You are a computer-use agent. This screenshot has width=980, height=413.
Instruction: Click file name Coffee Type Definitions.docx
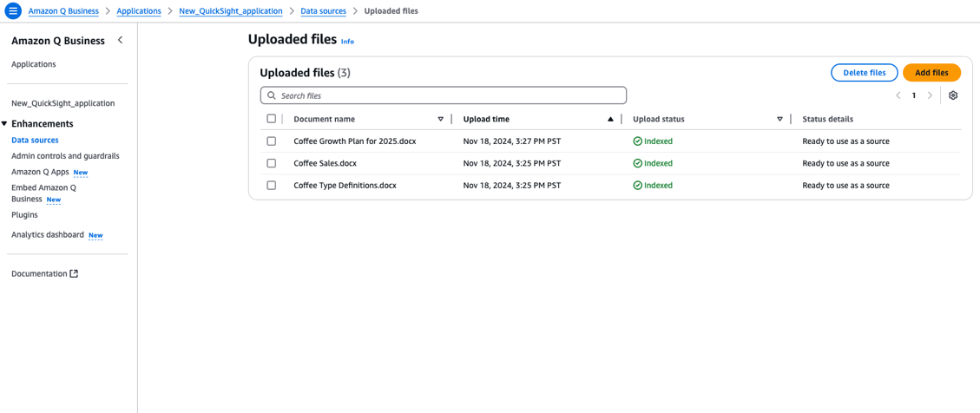345,186
